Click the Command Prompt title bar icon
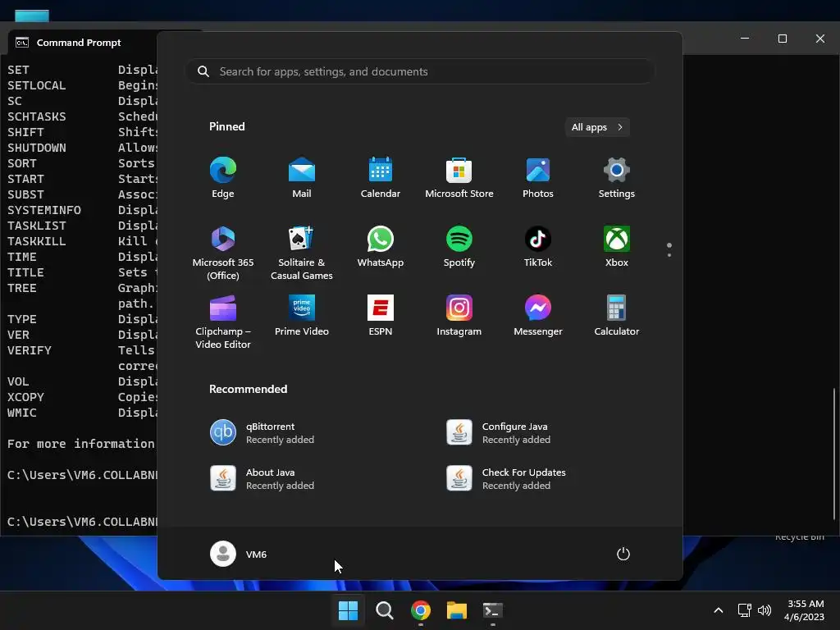Screen dimensions: 840x630 click(x=22, y=43)
